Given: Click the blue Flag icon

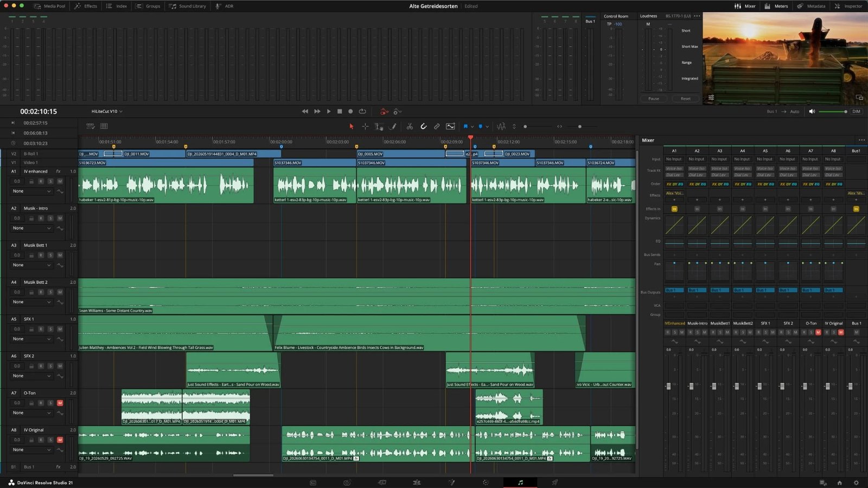Looking at the screenshot, I should click(x=465, y=126).
